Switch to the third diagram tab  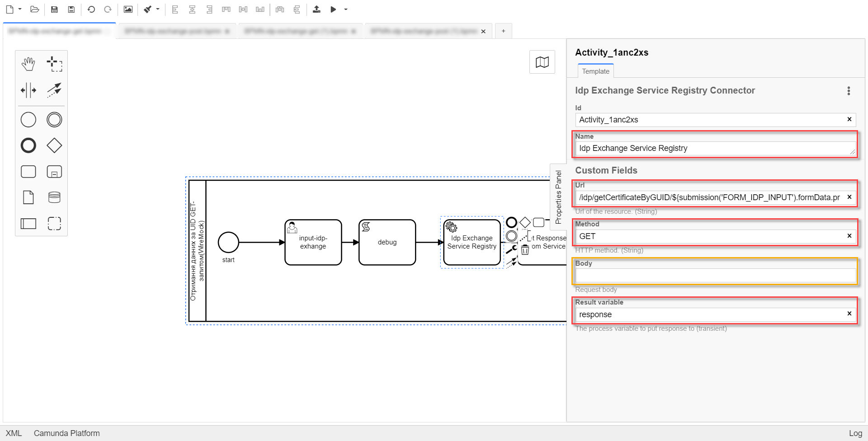[x=300, y=31]
